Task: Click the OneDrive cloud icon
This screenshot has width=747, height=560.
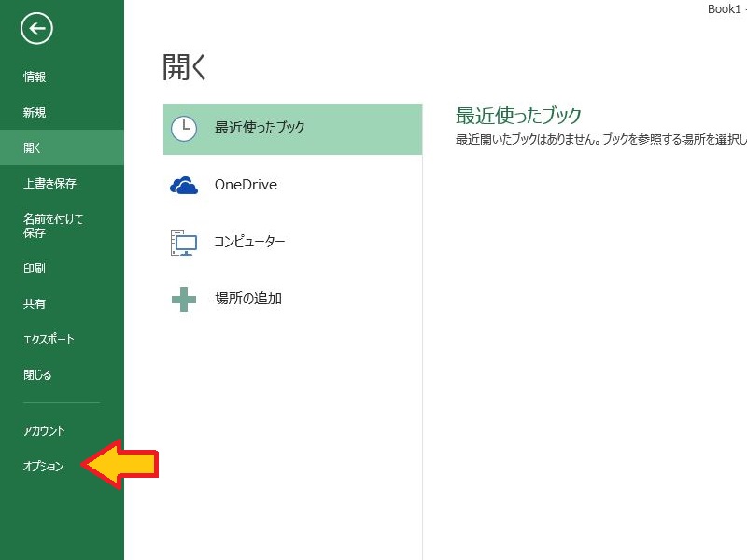Action: pos(184,186)
